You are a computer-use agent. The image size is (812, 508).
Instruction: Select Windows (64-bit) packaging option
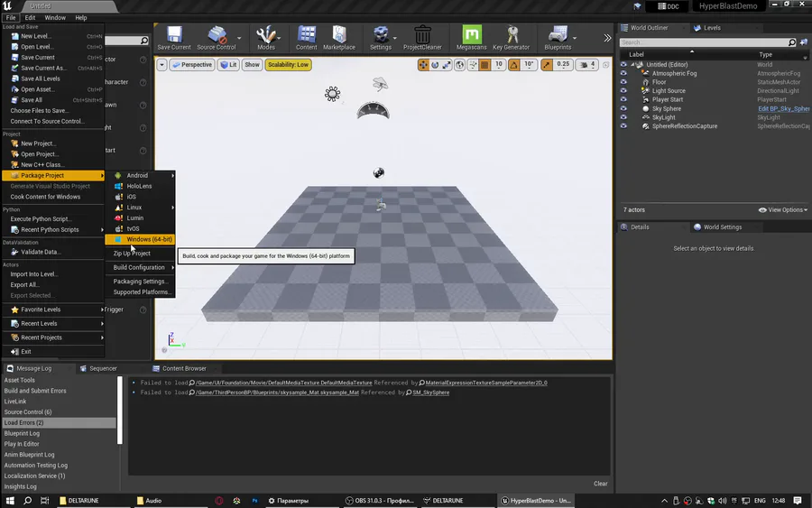[140, 239]
